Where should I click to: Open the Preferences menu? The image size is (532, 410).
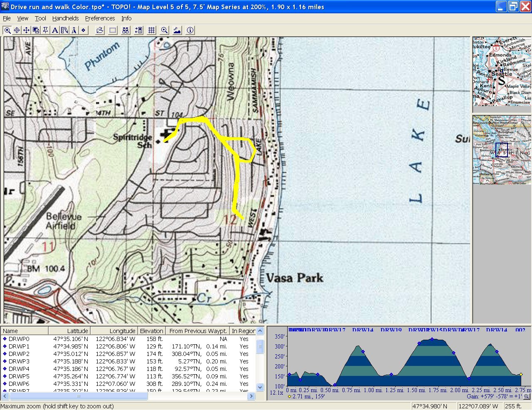(100, 18)
